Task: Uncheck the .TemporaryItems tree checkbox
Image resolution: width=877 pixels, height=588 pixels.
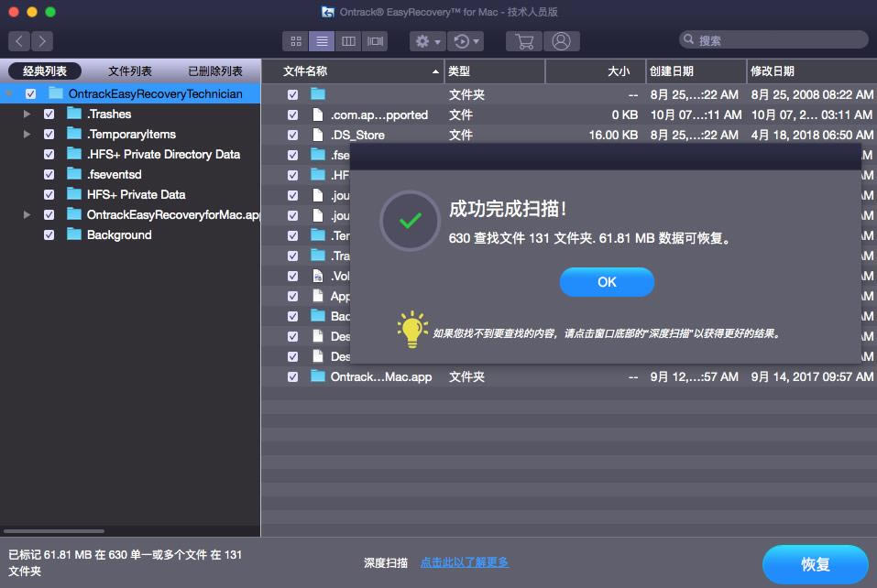Action: tap(49, 134)
